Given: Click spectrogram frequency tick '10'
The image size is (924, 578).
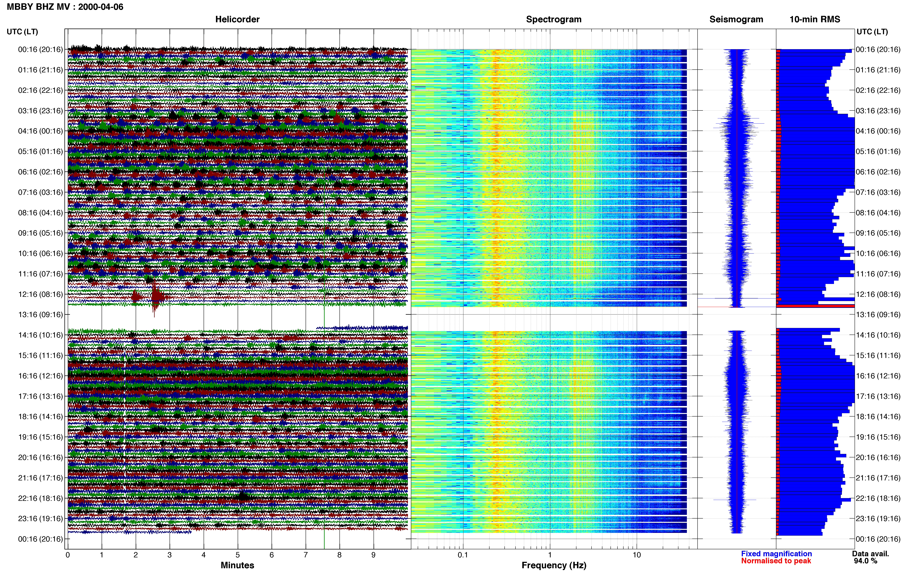Looking at the screenshot, I should [637, 555].
